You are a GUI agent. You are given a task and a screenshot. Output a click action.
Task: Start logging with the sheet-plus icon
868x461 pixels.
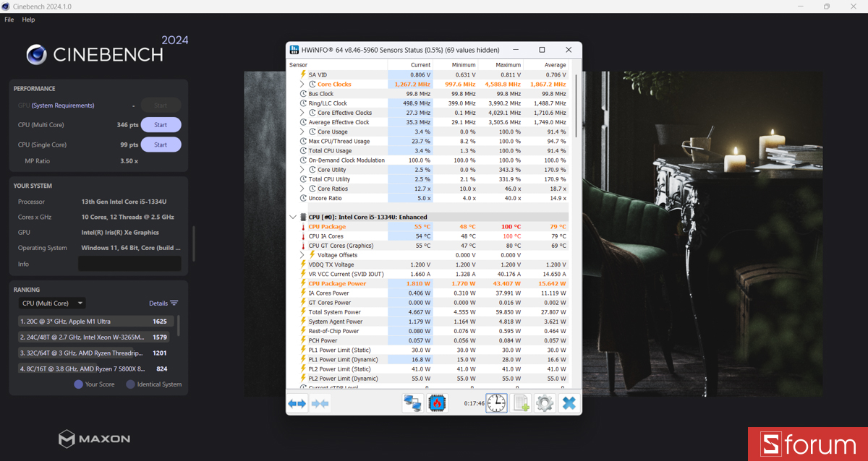click(x=521, y=403)
